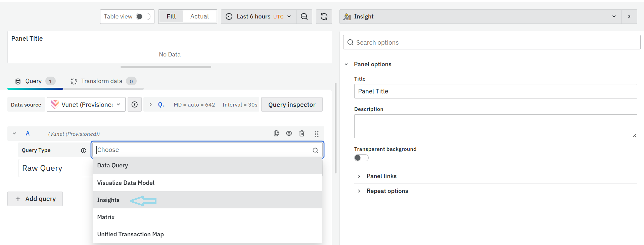
Task: Click the horizontal scrollbar below the panel preview
Action: pyautogui.click(x=166, y=67)
